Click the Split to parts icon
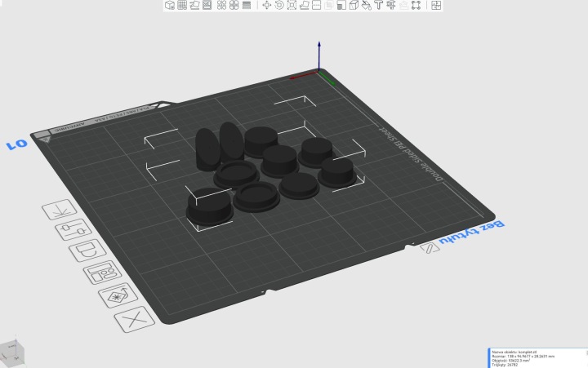588x368 pixels. [234, 5]
